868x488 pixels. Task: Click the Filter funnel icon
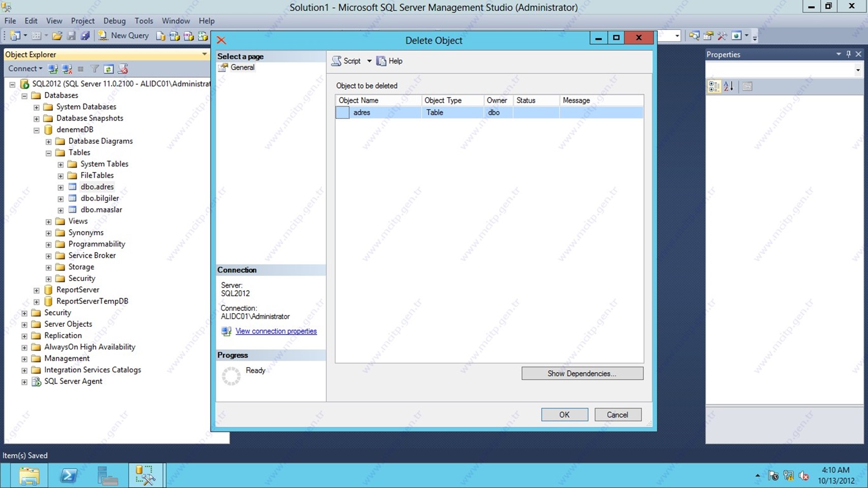pyautogui.click(x=95, y=69)
